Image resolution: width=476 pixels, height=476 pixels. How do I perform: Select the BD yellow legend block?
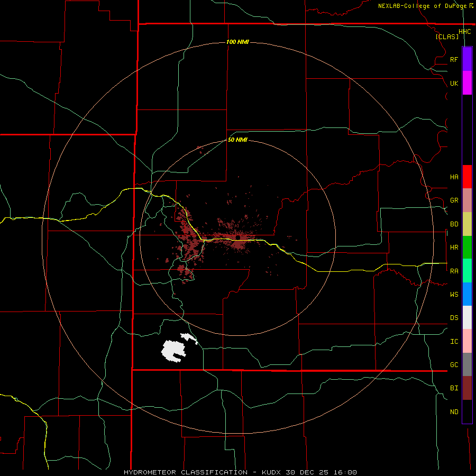pos(467,224)
